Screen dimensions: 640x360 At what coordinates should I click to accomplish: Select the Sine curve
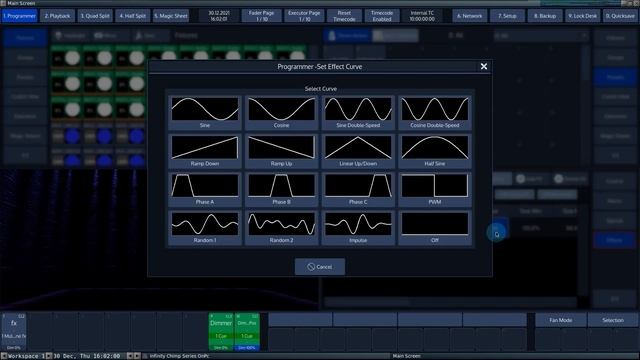(205, 113)
